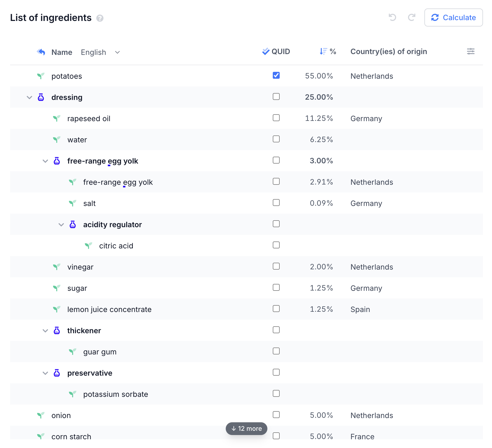Image resolution: width=492 pixels, height=448 pixels.
Task: Check the QUID box for onion
Action: pyautogui.click(x=276, y=415)
